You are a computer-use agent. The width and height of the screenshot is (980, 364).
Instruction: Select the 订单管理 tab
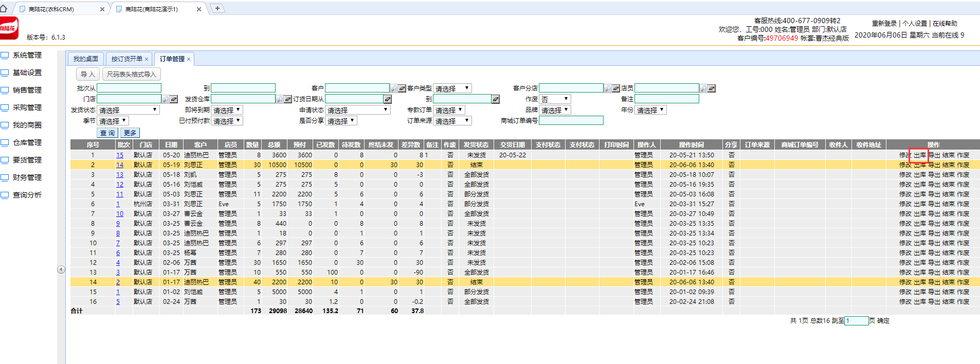tap(172, 59)
